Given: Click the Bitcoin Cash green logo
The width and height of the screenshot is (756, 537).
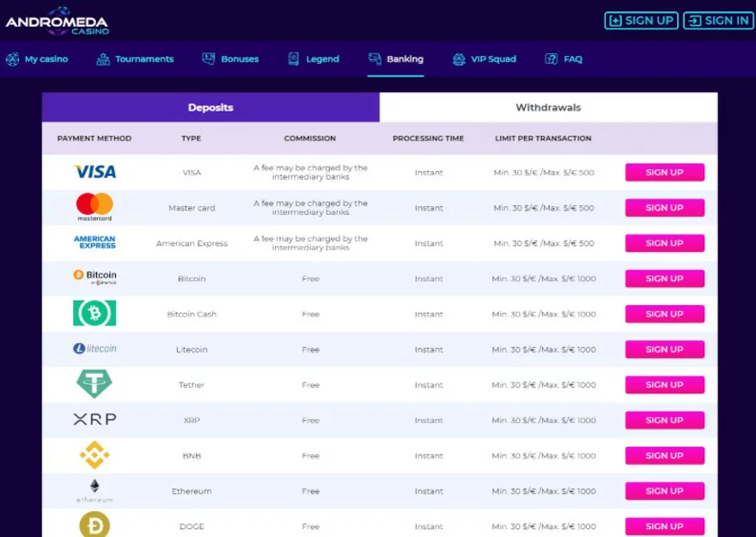Looking at the screenshot, I should pyautogui.click(x=94, y=314).
